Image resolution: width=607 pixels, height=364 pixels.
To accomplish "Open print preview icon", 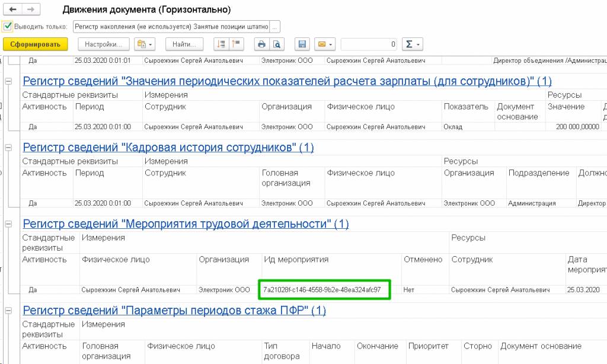I will (277, 44).
